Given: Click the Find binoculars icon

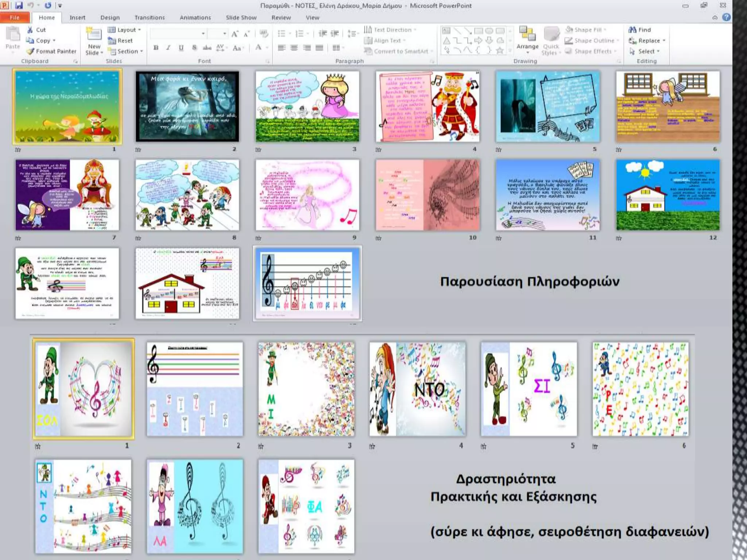Looking at the screenshot, I should (632, 30).
